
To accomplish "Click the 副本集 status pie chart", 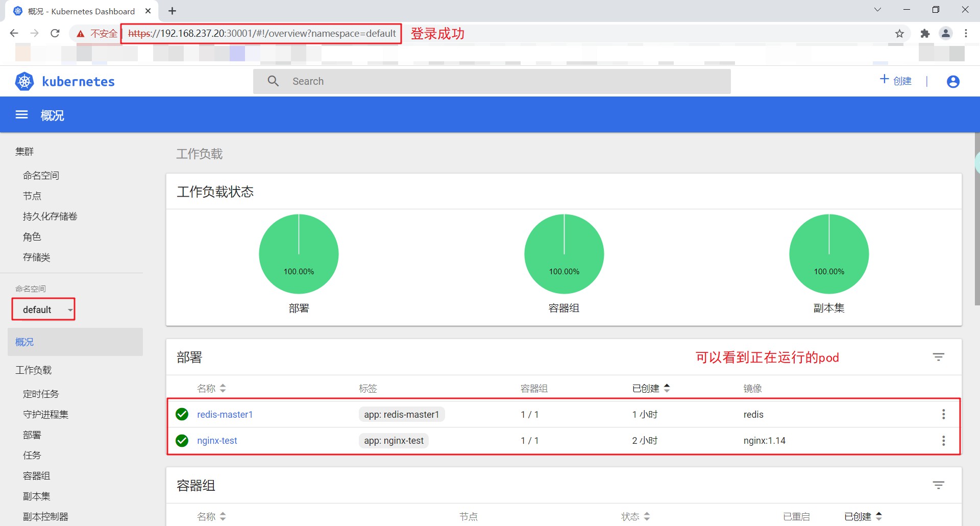I will pos(829,254).
